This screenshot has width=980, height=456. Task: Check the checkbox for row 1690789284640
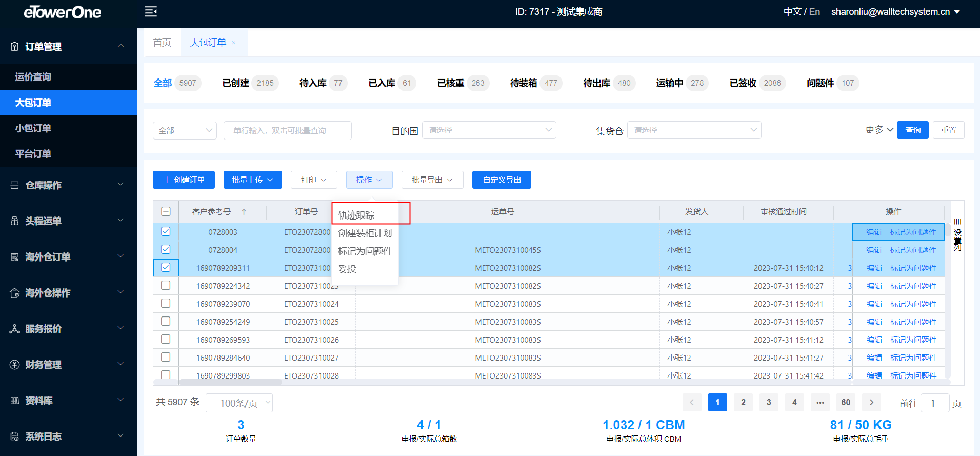[166, 357]
